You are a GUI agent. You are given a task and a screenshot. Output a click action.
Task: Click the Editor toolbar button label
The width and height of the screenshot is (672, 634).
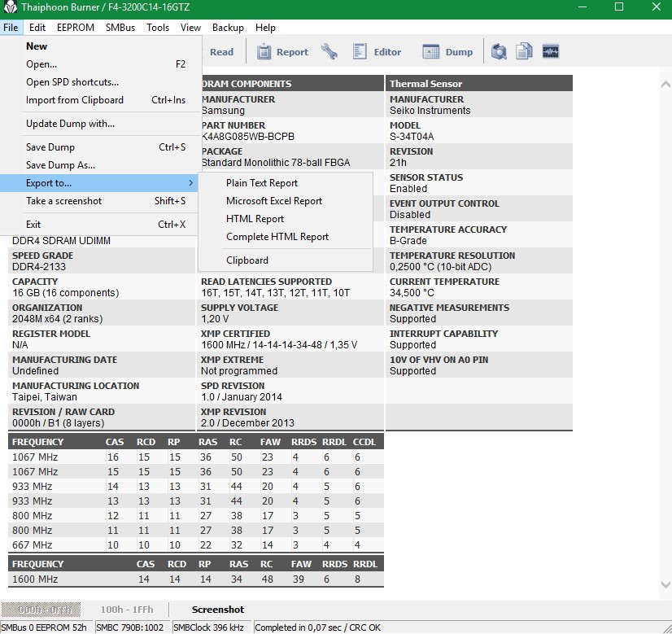387,52
